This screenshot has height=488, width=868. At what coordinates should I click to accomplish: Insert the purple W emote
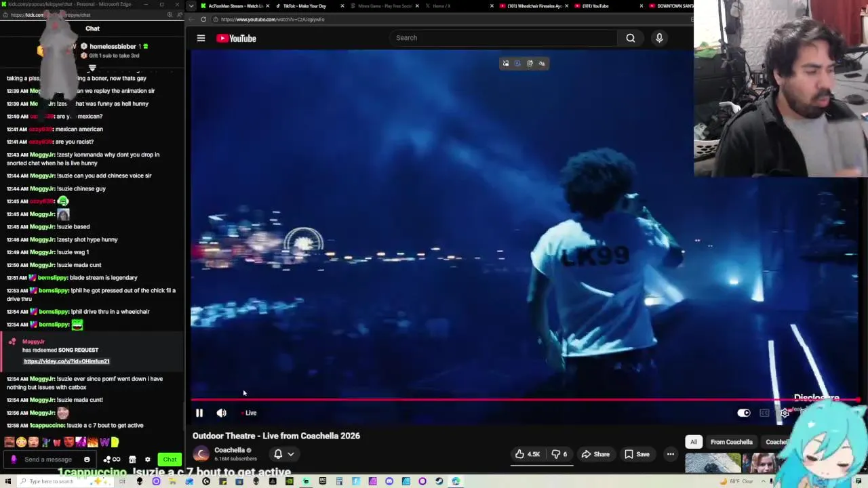pos(104,443)
